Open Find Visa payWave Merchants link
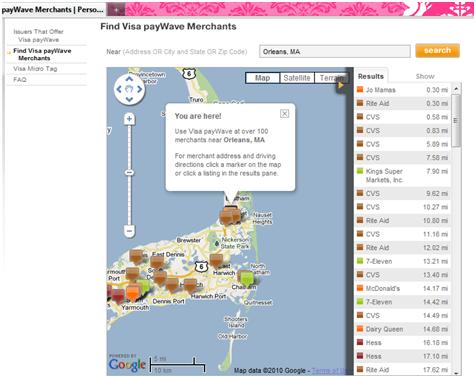The width and height of the screenshot is (476, 378). tap(42, 54)
